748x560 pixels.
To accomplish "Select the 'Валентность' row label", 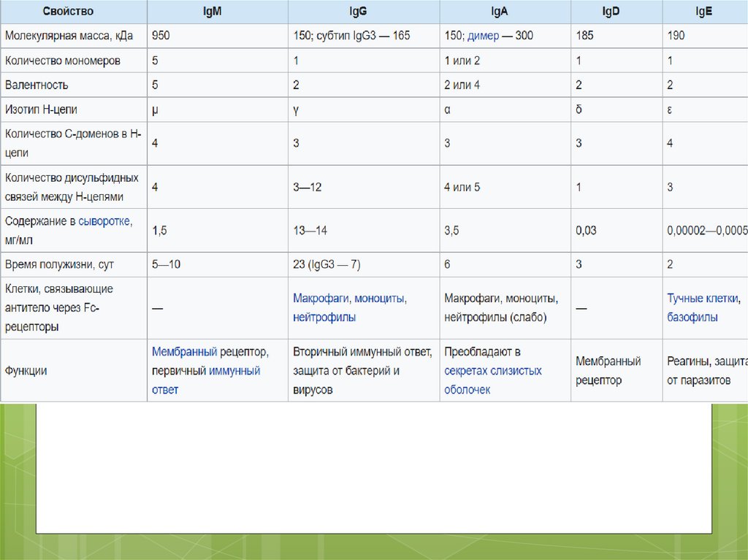I will [37, 85].
